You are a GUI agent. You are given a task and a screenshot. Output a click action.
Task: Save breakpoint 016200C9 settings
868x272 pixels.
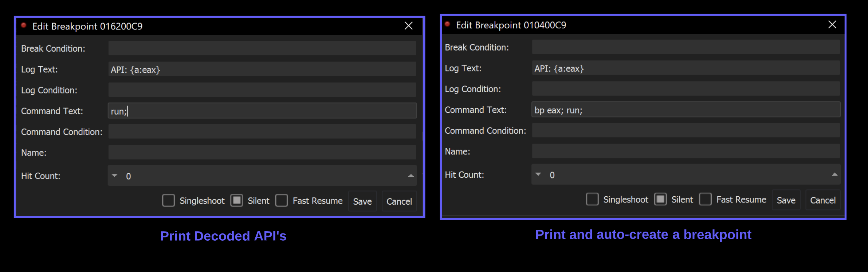point(362,201)
